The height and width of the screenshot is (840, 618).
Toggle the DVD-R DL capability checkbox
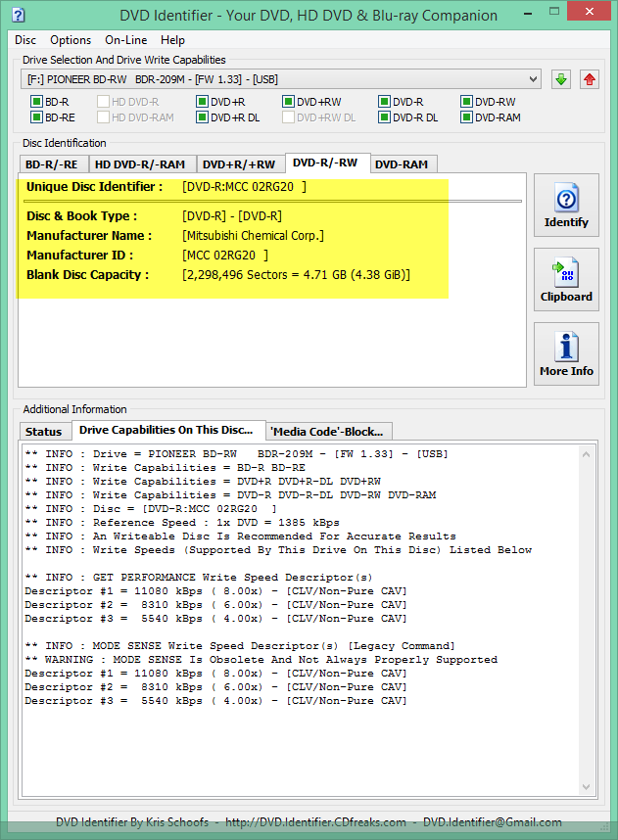[384, 117]
